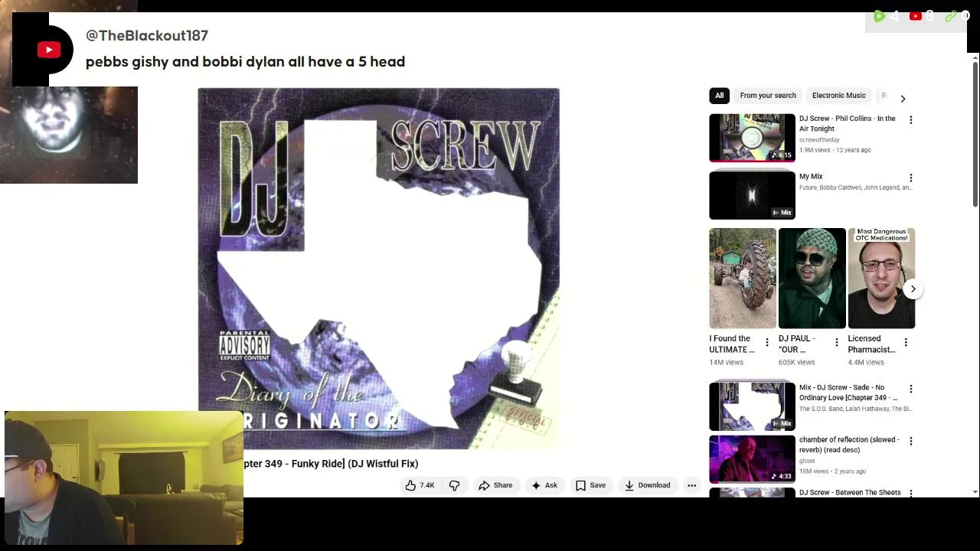Click the scrollbar down arrow

(975, 492)
